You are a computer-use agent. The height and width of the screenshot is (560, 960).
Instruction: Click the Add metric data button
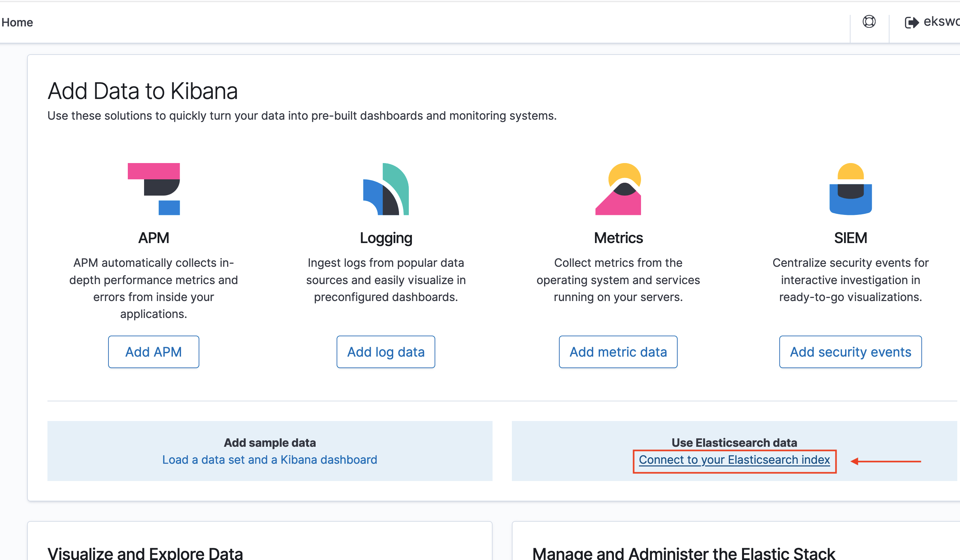[618, 352]
